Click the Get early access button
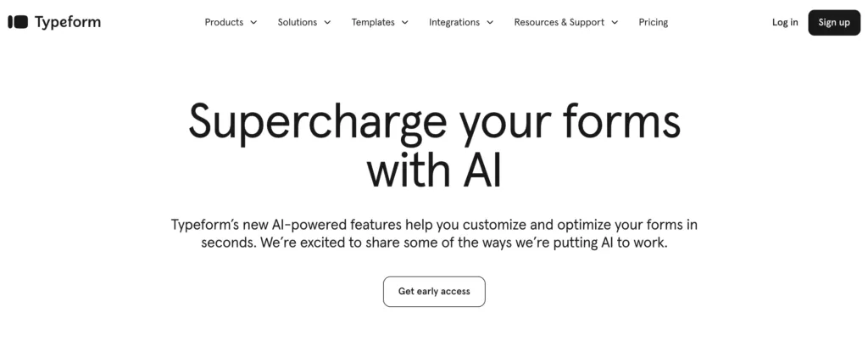The height and width of the screenshot is (346, 868). [x=434, y=291]
